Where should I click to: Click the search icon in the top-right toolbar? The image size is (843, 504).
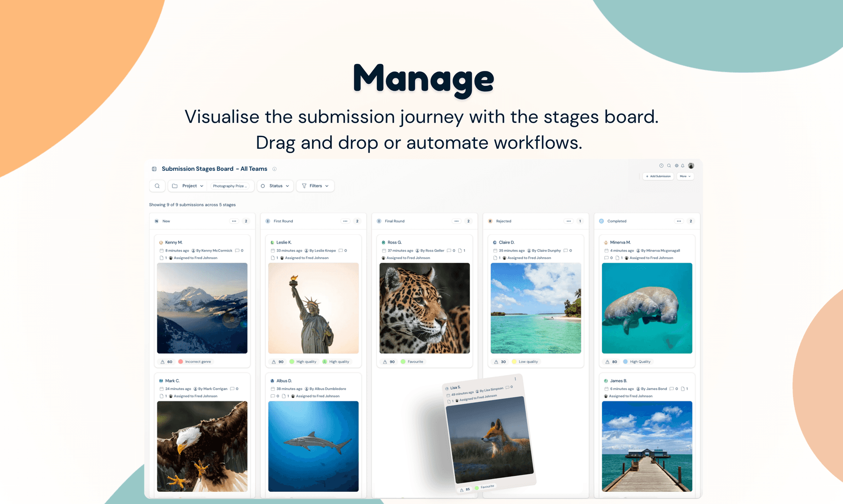pos(669,165)
